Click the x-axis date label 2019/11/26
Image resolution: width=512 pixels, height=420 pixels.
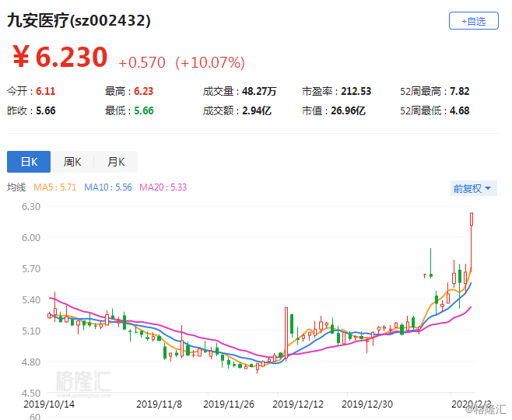tap(229, 404)
